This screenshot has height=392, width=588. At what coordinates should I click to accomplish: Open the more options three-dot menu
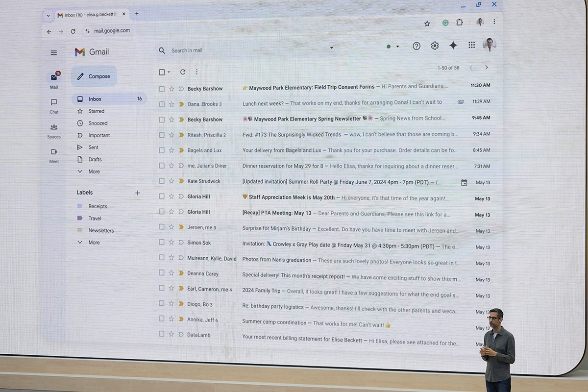pos(196,72)
